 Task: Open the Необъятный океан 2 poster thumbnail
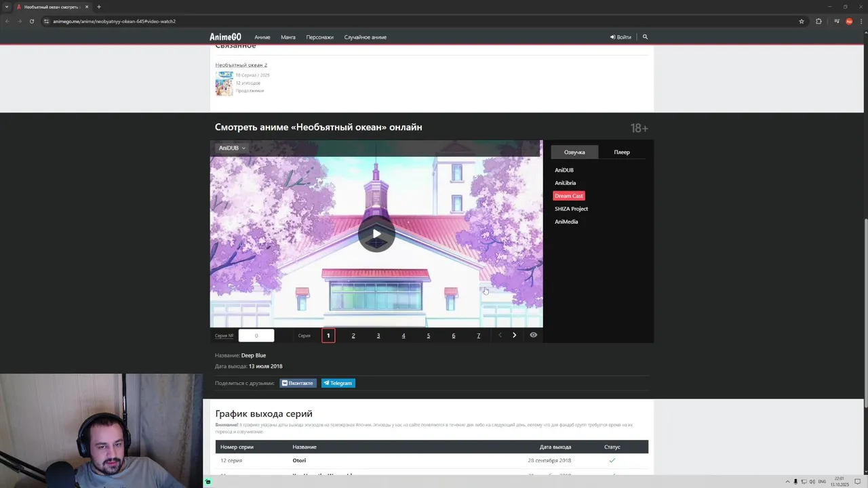point(224,83)
